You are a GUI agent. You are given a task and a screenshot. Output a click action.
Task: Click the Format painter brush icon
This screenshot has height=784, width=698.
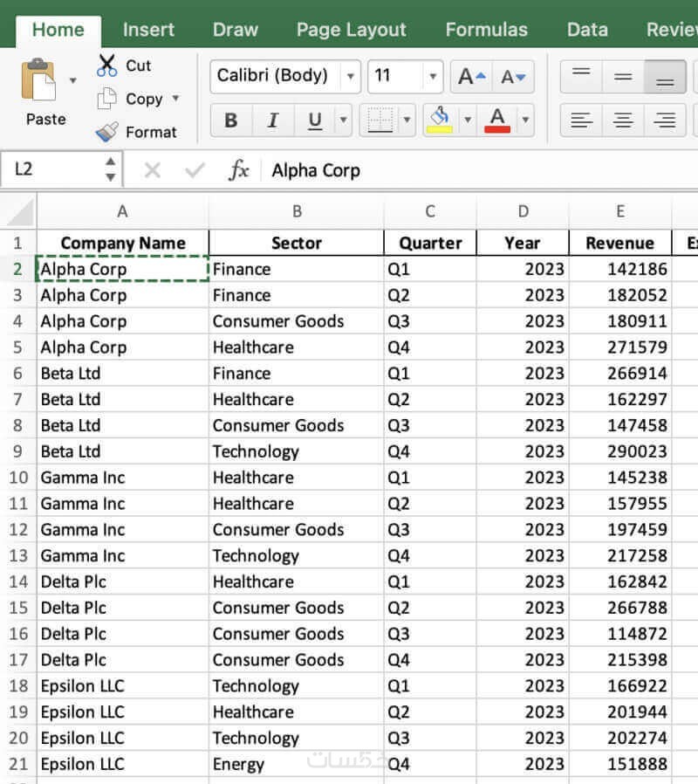[x=107, y=132]
